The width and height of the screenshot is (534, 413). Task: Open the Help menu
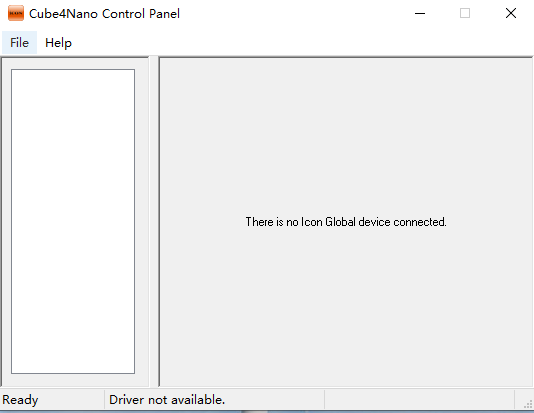(x=58, y=43)
